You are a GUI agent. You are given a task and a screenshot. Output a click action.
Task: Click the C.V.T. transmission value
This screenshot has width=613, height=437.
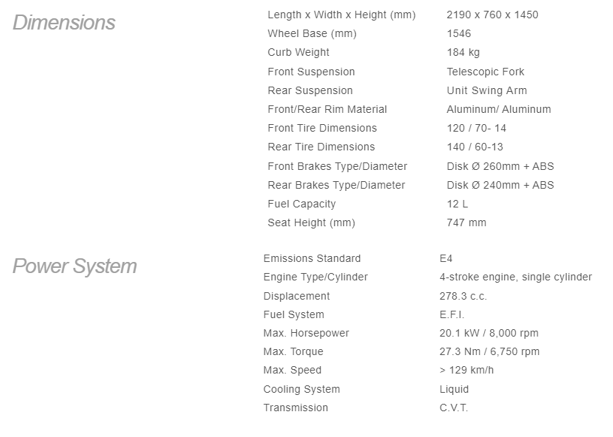(x=453, y=408)
